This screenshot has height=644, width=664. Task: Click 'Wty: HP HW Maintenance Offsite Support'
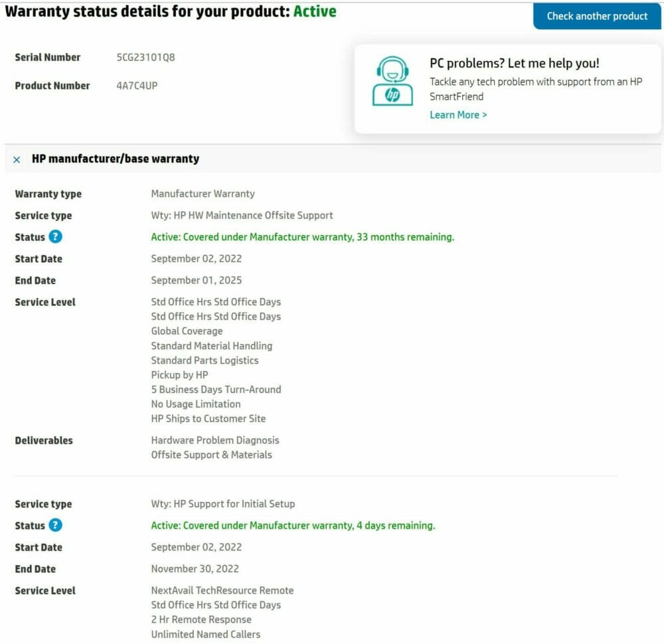click(x=242, y=215)
